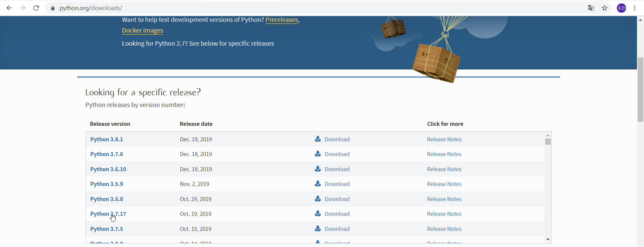Click the 'Looking for a specific release?' heading

point(143,92)
